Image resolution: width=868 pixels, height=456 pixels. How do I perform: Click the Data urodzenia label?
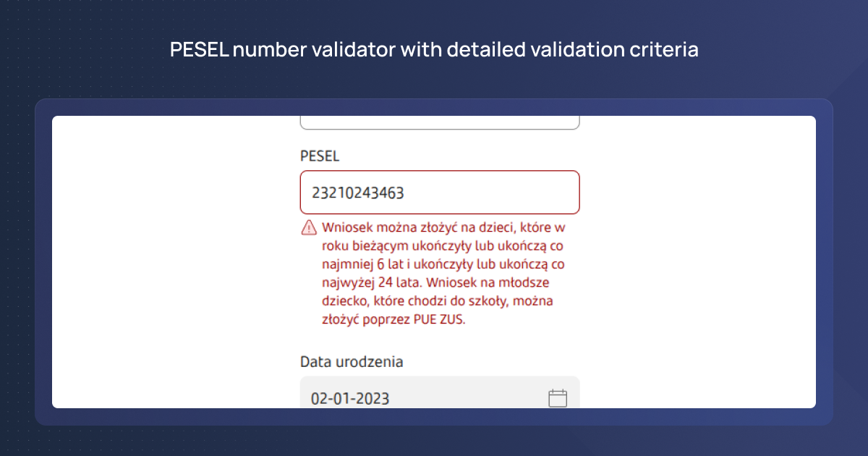(x=352, y=361)
